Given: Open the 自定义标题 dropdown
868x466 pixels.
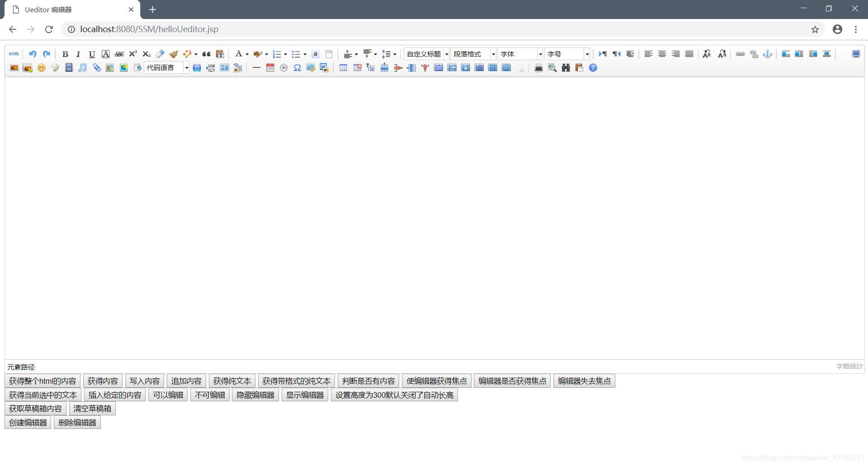Looking at the screenshot, I should (x=426, y=54).
